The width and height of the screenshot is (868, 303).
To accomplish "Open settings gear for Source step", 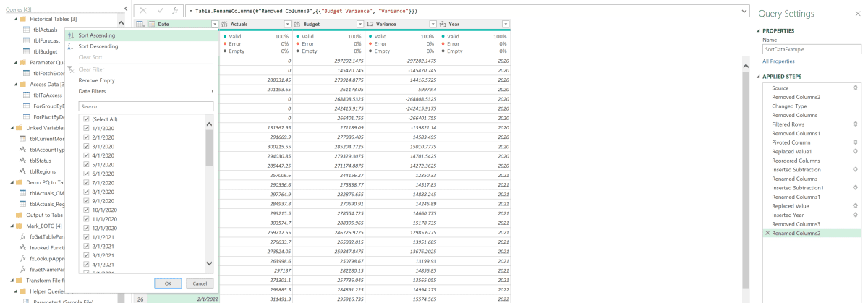I will tap(854, 88).
